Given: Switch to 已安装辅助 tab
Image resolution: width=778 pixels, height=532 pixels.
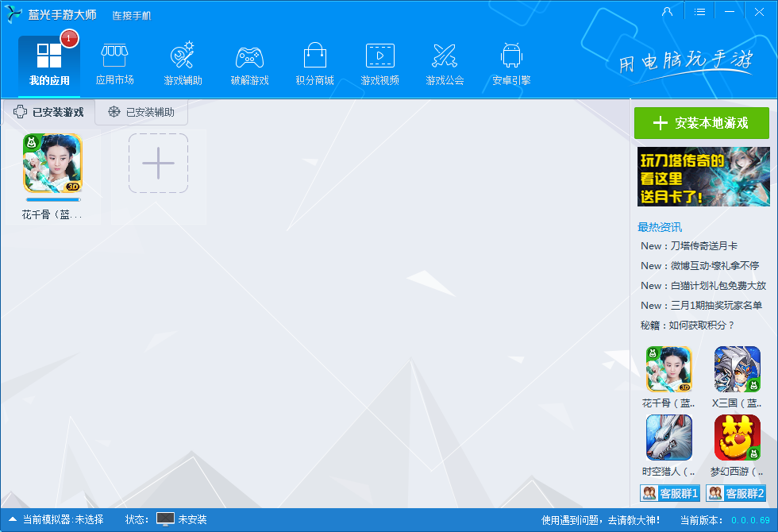Looking at the screenshot, I should click(141, 113).
